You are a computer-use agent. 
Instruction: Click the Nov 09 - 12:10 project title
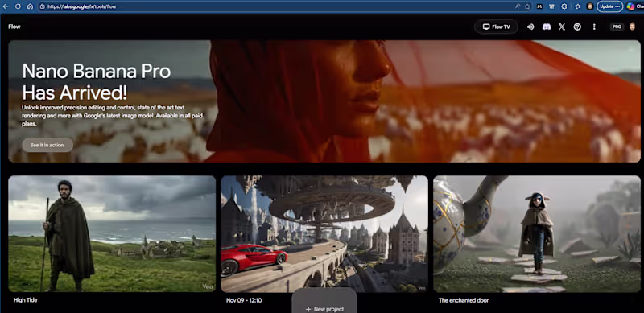click(x=244, y=300)
